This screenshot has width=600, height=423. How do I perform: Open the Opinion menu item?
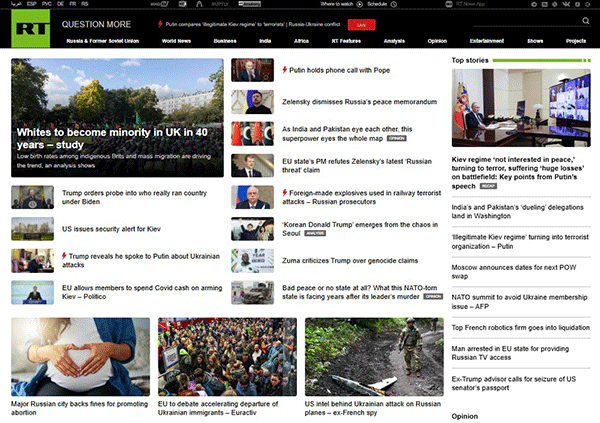pyautogui.click(x=437, y=41)
